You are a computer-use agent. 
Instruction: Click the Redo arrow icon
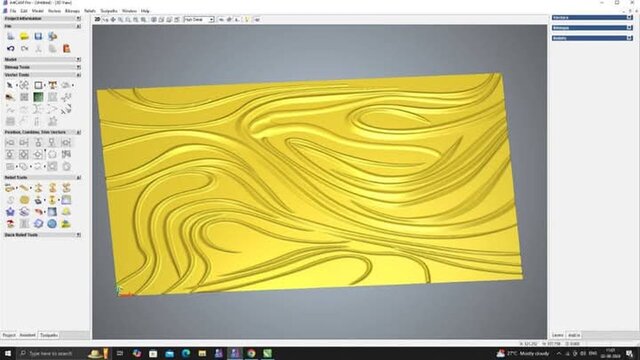(x=24, y=49)
